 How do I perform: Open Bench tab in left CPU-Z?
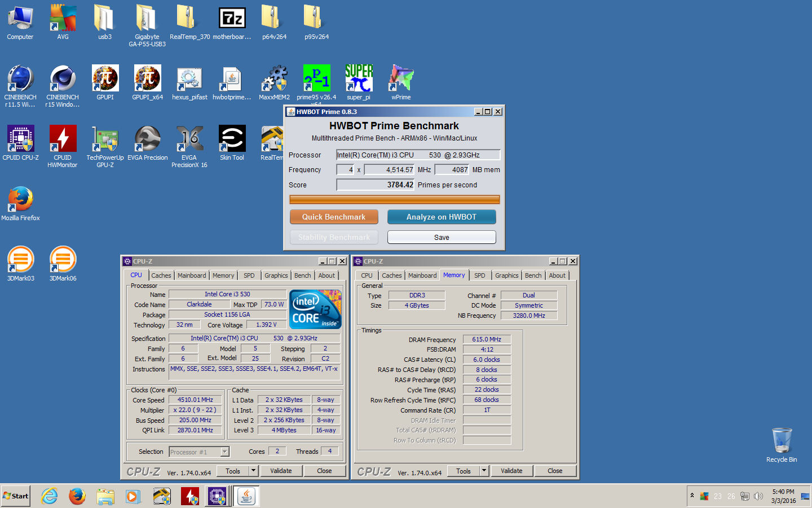(303, 275)
